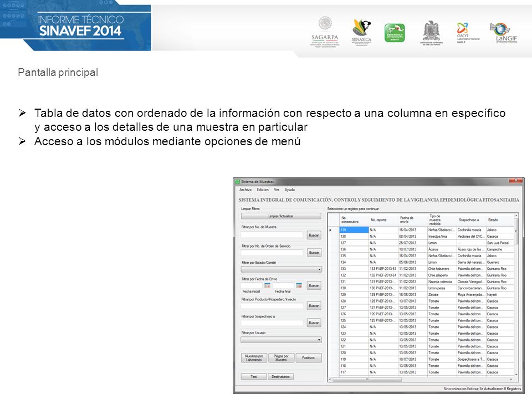Viewport: 532px width, 399px height.
Task: Select record number 133 cell
Action: pyautogui.click(x=354, y=269)
